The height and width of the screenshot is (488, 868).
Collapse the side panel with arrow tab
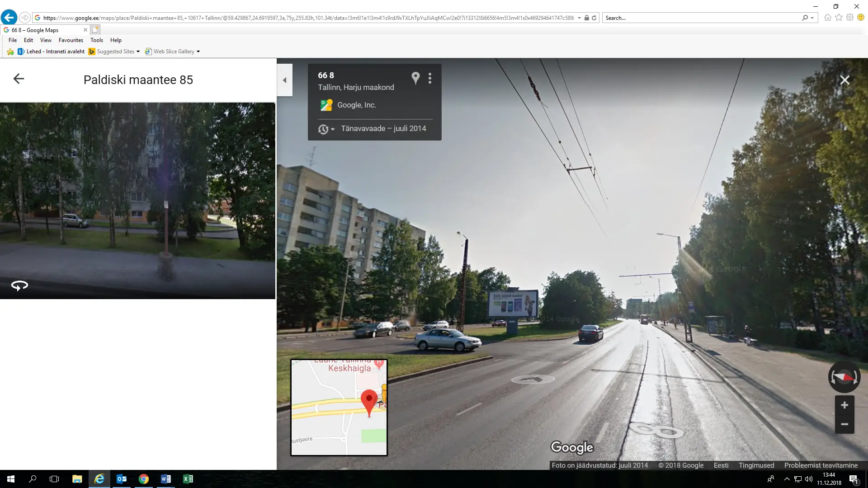(x=284, y=80)
